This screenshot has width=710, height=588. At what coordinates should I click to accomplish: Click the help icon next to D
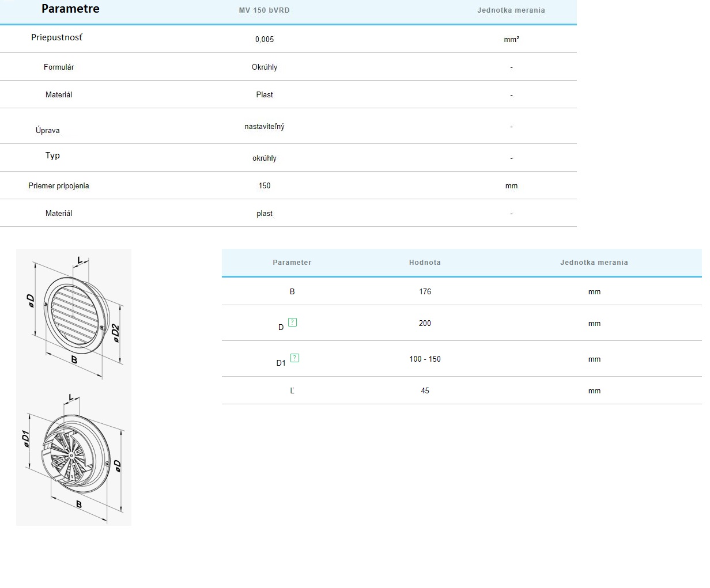point(292,323)
